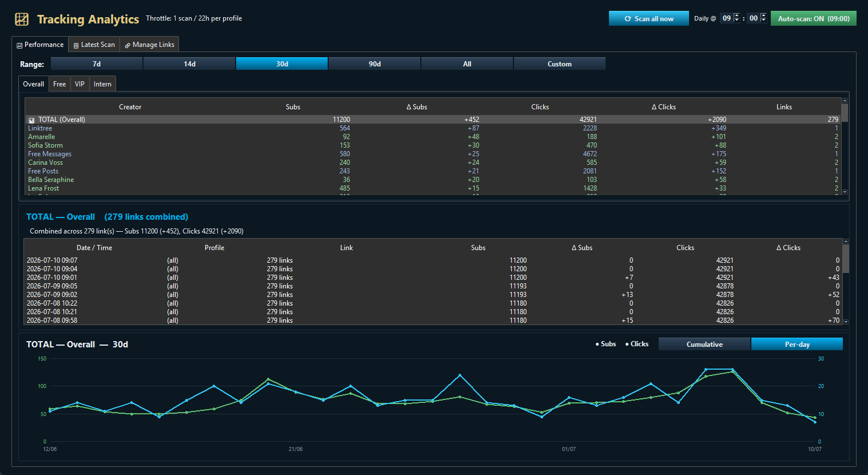
Task: Select the Overall sub-tab
Action: point(34,84)
